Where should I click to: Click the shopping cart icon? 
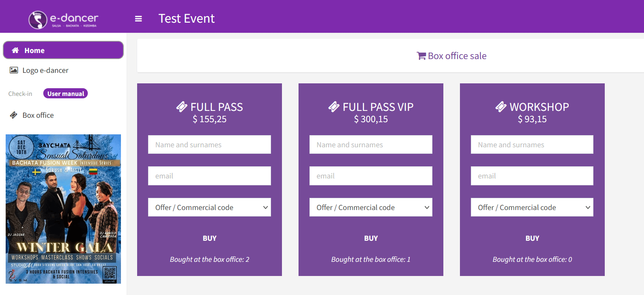click(421, 56)
